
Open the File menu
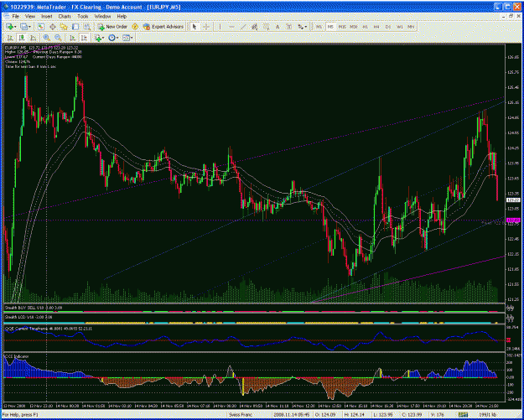[x=16, y=17]
